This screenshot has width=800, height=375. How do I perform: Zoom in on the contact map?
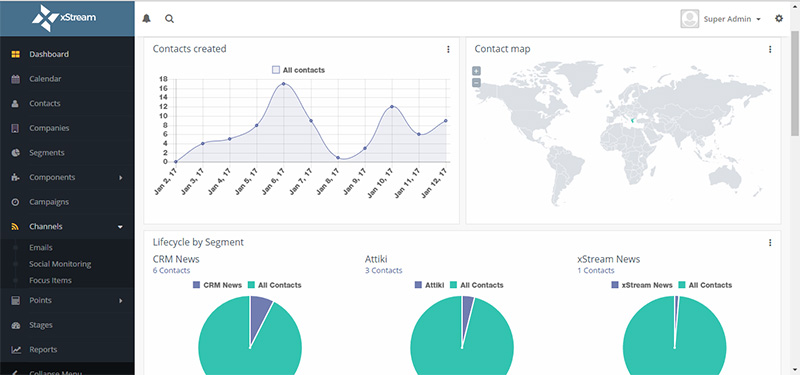[476, 71]
